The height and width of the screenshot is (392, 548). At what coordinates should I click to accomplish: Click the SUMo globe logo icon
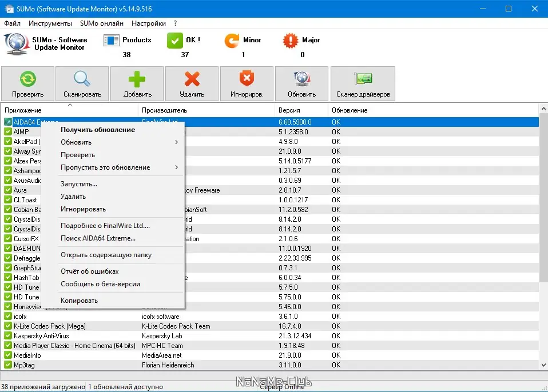(x=16, y=44)
